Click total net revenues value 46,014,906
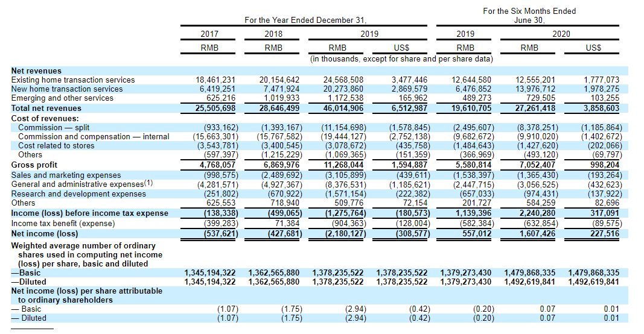This screenshot has height=334, width=644. 343,109
